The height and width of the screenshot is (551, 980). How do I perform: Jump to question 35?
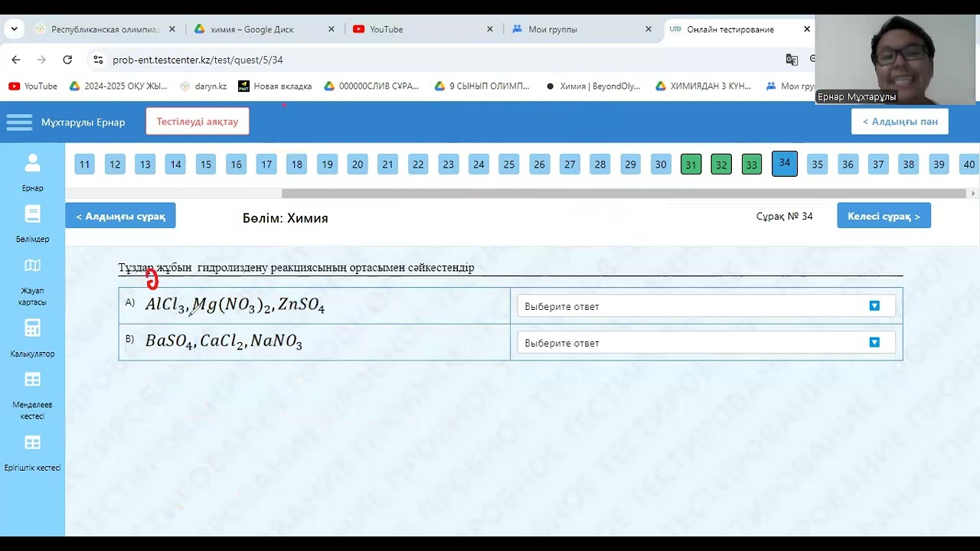(x=817, y=165)
